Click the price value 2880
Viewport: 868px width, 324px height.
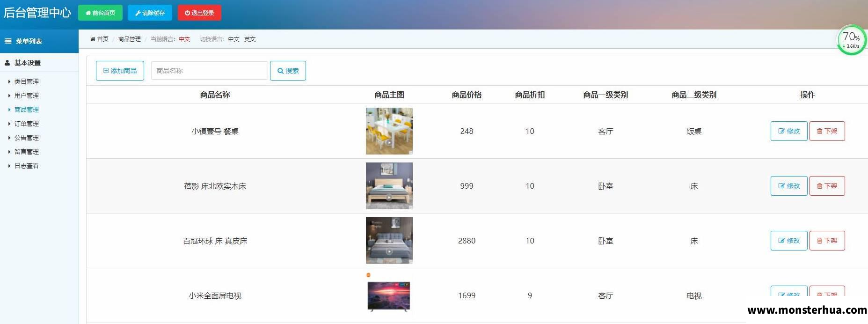pos(467,241)
